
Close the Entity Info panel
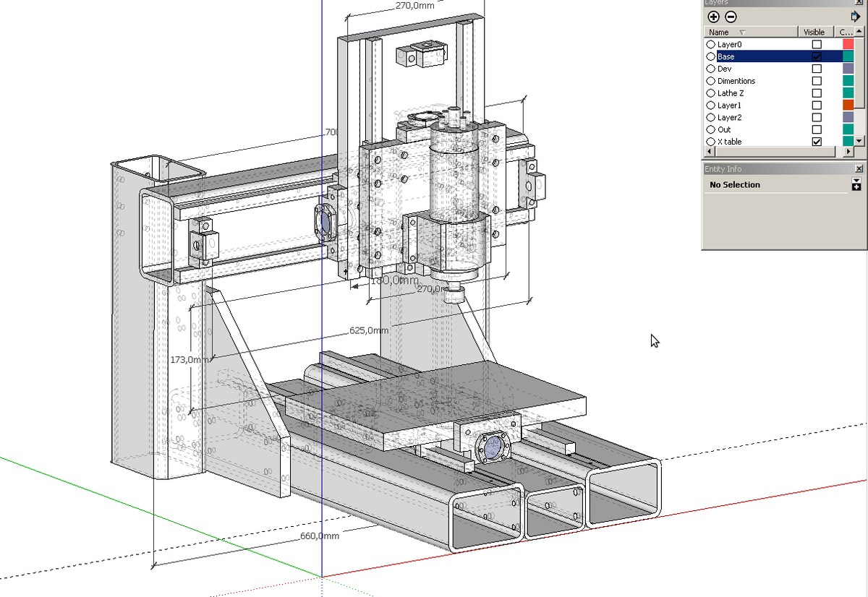pos(859,168)
